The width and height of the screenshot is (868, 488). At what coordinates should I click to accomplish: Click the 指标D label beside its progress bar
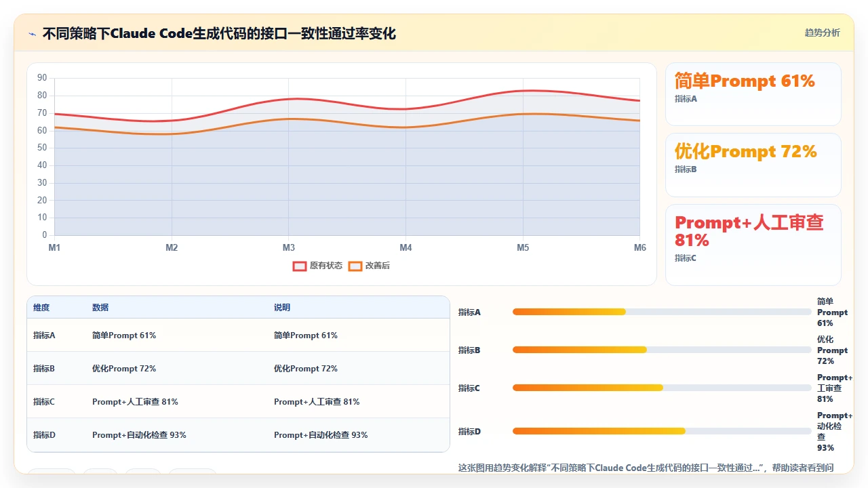click(469, 432)
